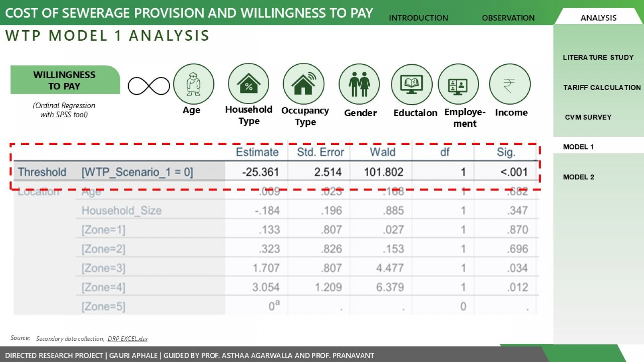Click the Wald column header
Image resolution: width=644 pixels, height=362 pixels.
[382, 152]
